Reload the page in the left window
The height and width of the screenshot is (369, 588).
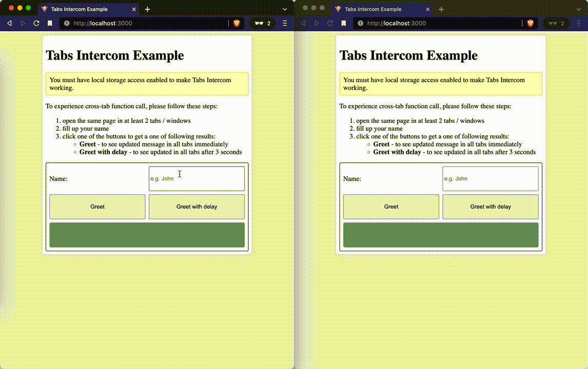(36, 23)
